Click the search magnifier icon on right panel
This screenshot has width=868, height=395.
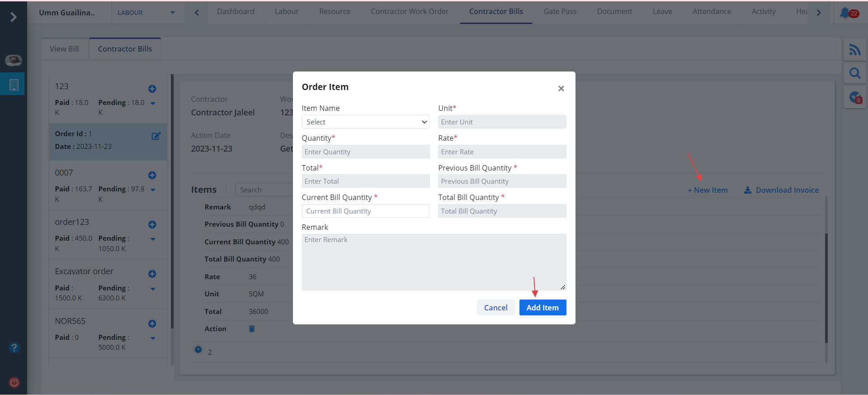(854, 73)
